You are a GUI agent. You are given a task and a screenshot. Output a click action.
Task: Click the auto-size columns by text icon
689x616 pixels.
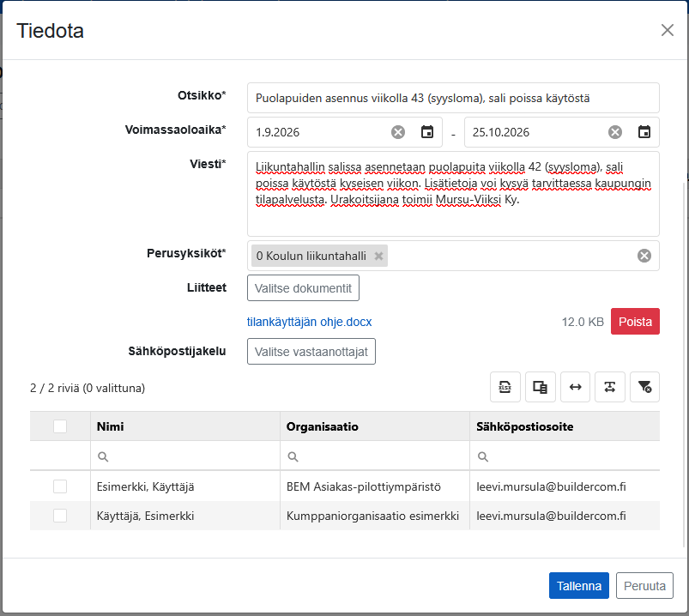tap(610, 387)
